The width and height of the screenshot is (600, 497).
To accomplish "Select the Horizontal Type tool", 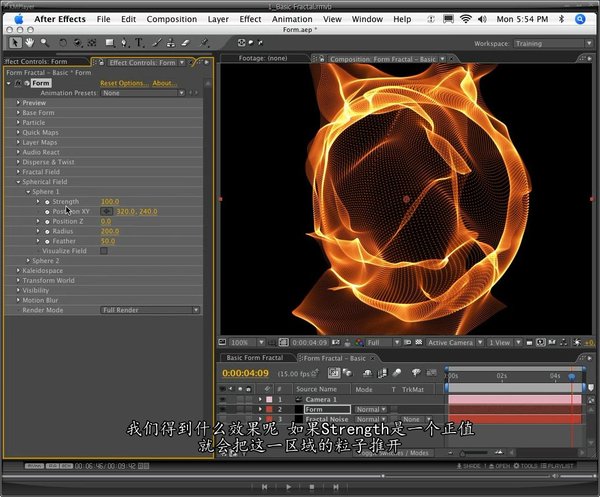I will (139, 43).
